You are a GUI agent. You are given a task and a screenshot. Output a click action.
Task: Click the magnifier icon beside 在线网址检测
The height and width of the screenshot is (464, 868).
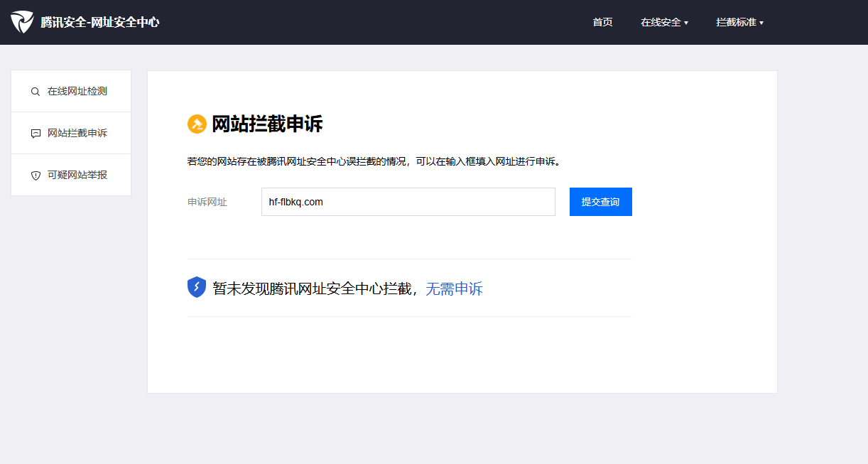(36, 92)
